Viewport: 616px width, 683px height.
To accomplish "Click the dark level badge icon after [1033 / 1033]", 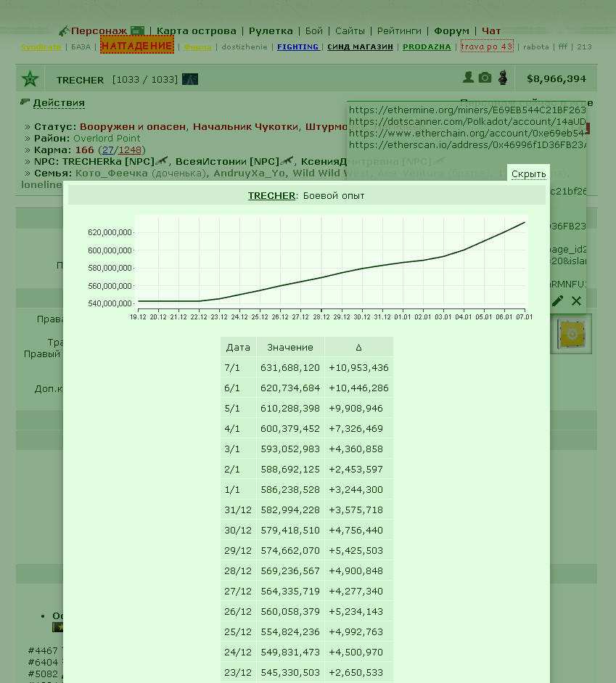I will pyautogui.click(x=190, y=79).
